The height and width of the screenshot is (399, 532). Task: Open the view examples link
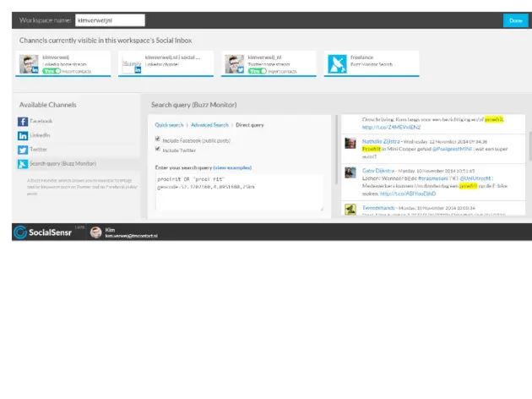click(232, 167)
